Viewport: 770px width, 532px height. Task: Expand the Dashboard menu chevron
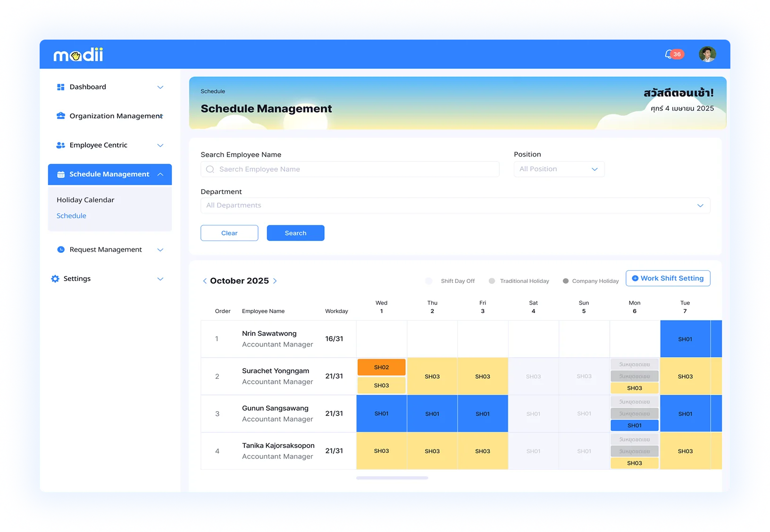coord(160,87)
